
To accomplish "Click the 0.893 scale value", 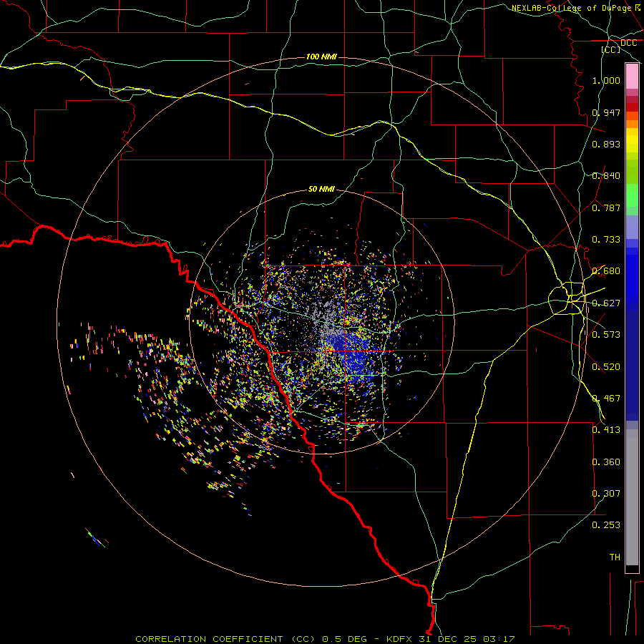I will 606,144.
